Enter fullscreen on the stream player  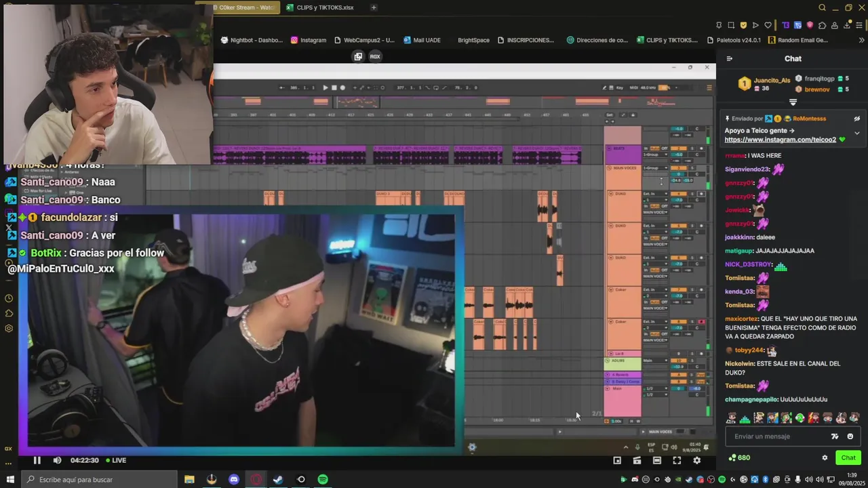pyautogui.click(x=677, y=460)
